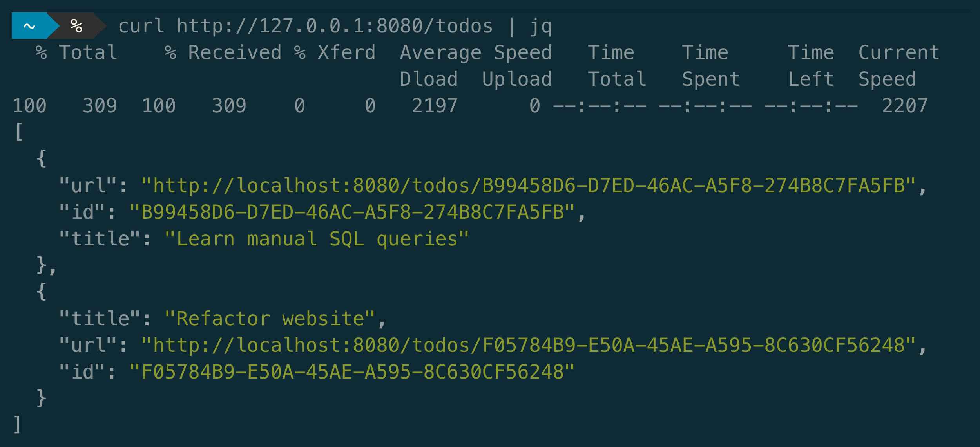Click the first id value B99458D6
The height and width of the screenshot is (447, 980).
coord(352,212)
